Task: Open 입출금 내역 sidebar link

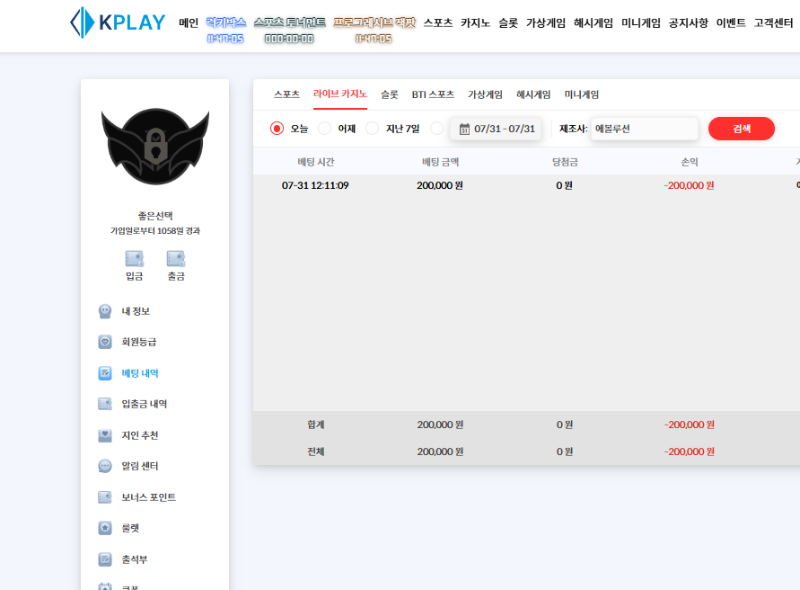Action: coord(144,404)
